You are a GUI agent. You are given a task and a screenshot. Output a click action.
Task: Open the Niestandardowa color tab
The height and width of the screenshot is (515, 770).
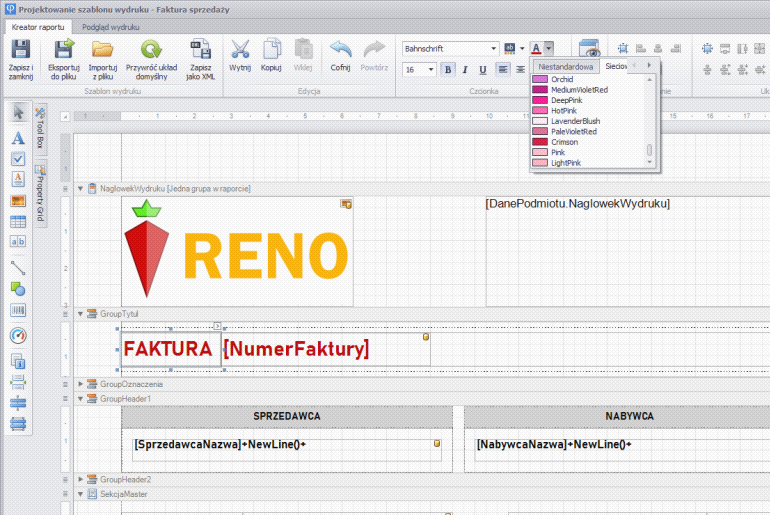[566, 66]
